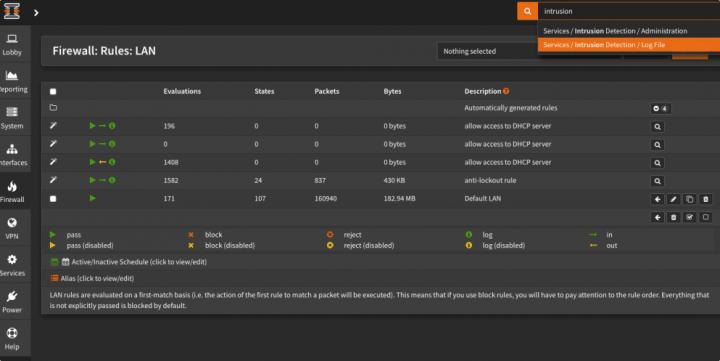Move selected rules to end with bottom arrow
The height and width of the screenshot is (361, 720).
[658, 217]
